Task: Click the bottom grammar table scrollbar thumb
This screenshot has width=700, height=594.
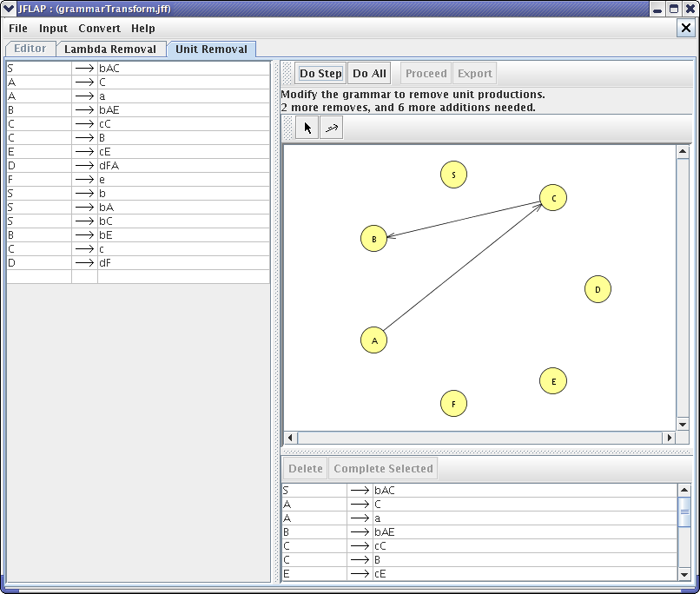Action: click(x=684, y=511)
